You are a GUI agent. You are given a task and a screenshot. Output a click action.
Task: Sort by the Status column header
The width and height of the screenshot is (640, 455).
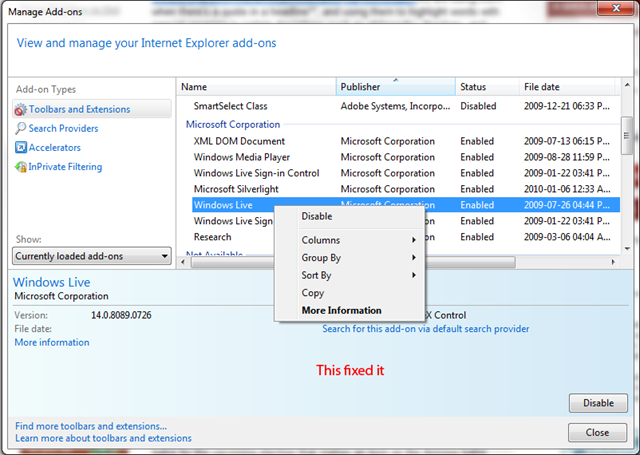tap(487, 87)
